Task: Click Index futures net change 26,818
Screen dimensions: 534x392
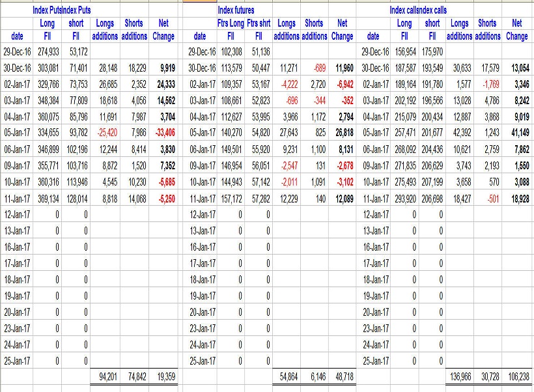Action: pos(342,150)
